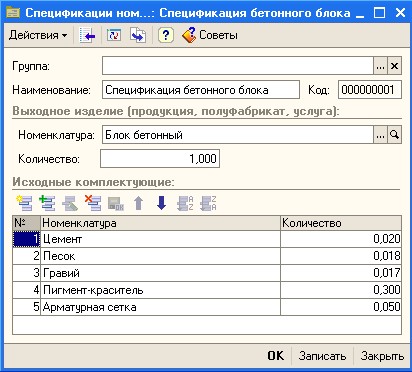Move row up with grey arrow
Viewport: 412px width, 372px height.
click(139, 203)
